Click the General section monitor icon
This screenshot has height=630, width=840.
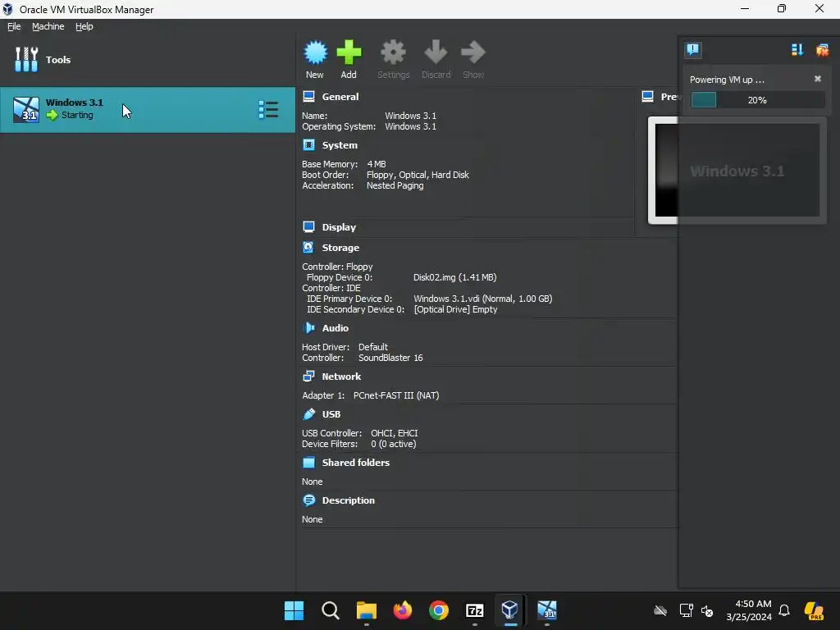point(308,97)
